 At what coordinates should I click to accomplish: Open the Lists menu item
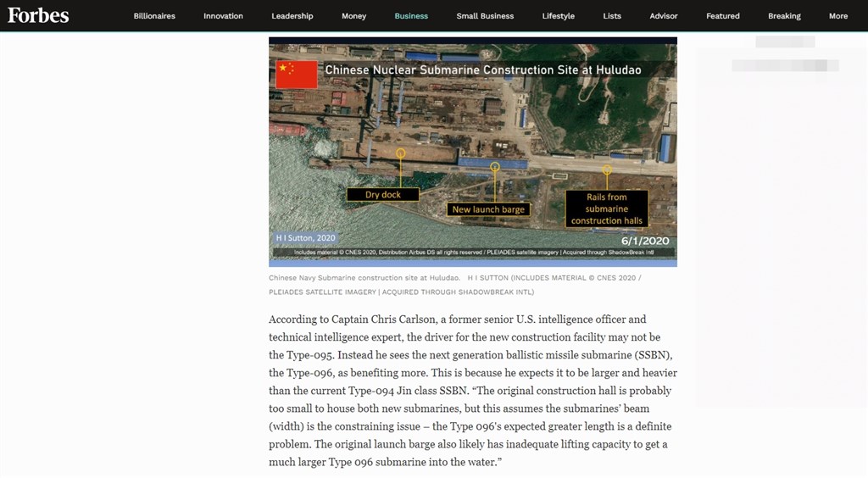click(612, 16)
